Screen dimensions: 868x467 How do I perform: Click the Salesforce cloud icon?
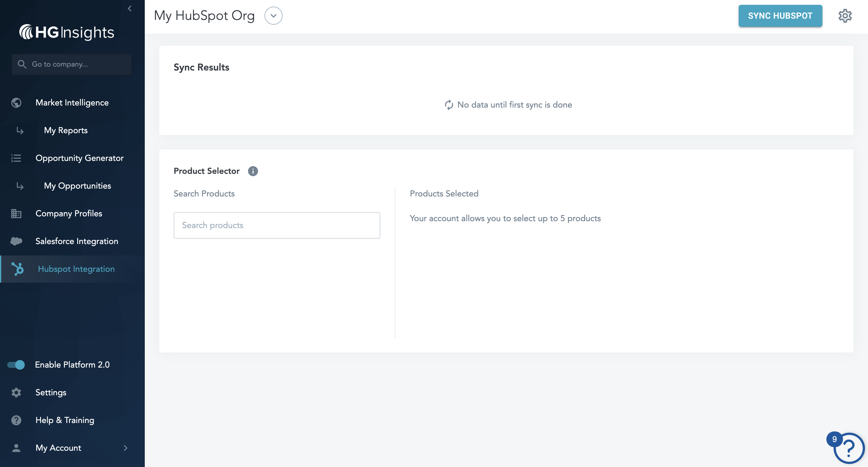click(x=16, y=241)
